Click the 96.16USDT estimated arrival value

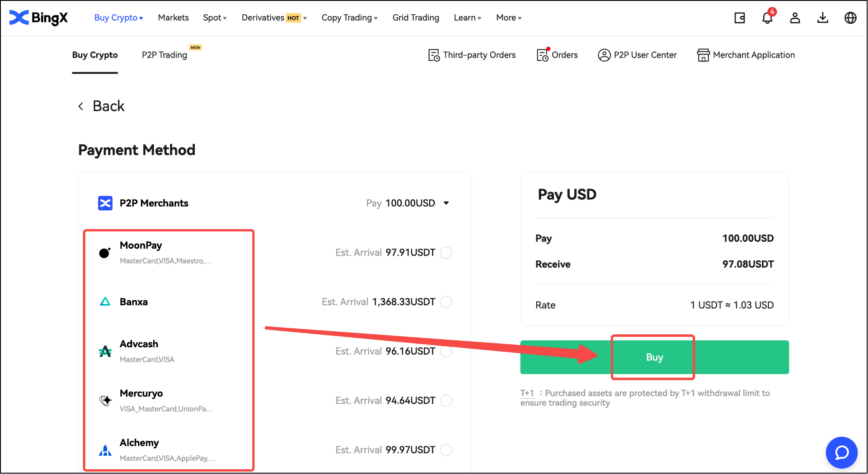pyautogui.click(x=410, y=351)
